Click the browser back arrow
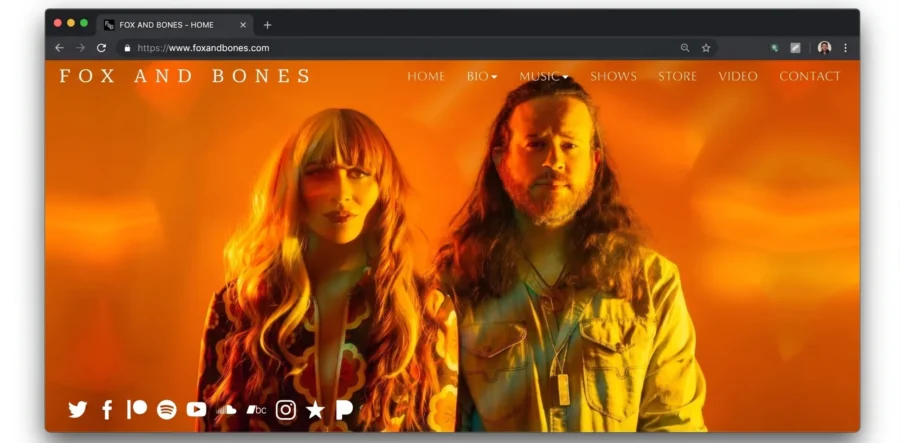Screen dimensions: 900x443 click(59, 48)
